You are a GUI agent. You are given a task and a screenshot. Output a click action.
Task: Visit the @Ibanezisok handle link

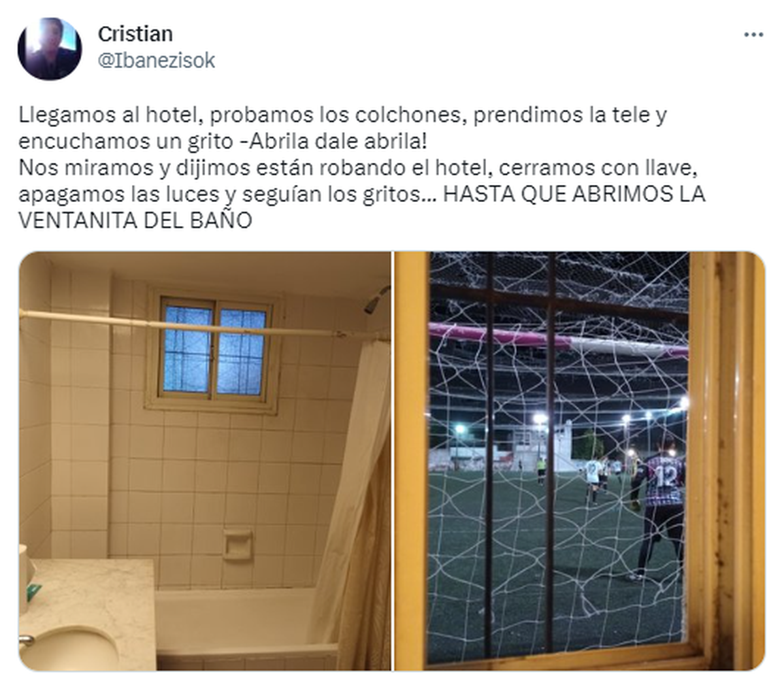point(156,60)
